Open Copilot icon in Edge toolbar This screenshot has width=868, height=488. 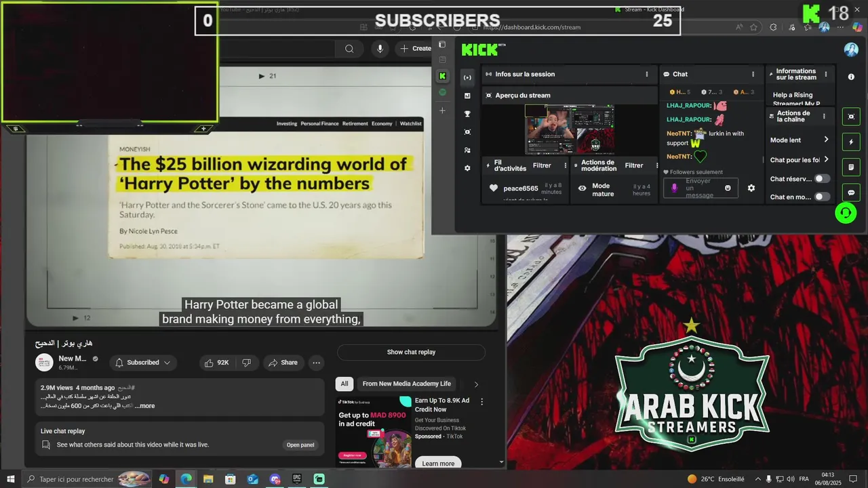858,27
